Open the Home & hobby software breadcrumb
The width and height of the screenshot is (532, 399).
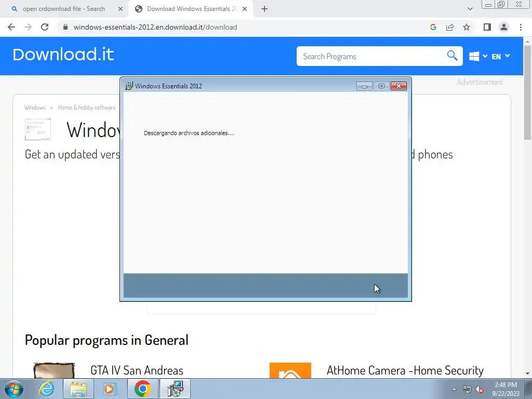(87, 108)
